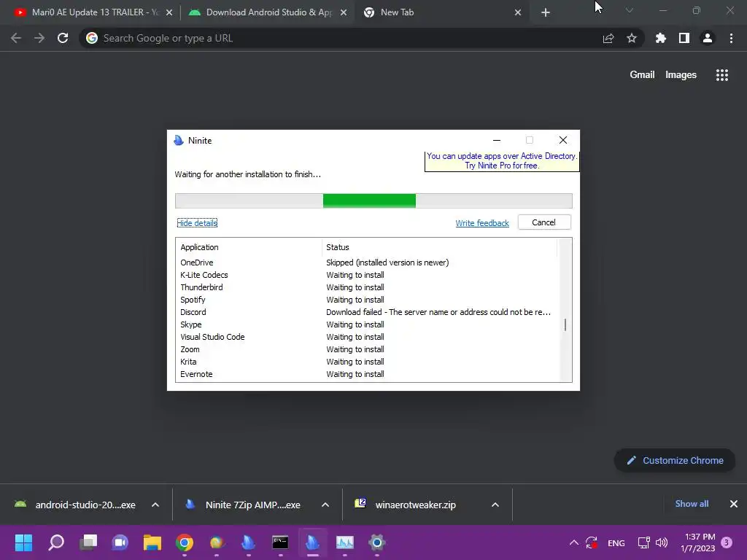This screenshot has height=560, width=747.
Task: Select the Visual Studio Code row
Action: pos(366,337)
